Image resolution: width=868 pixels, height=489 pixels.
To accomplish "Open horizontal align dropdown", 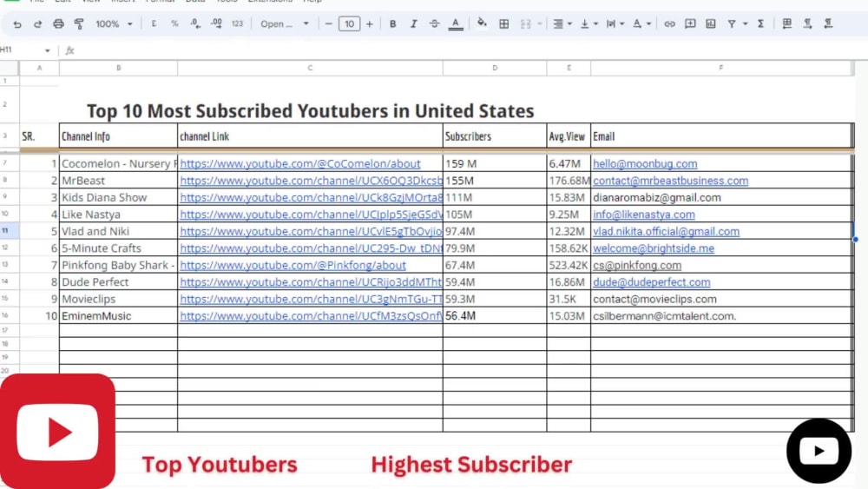I will click(562, 23).
